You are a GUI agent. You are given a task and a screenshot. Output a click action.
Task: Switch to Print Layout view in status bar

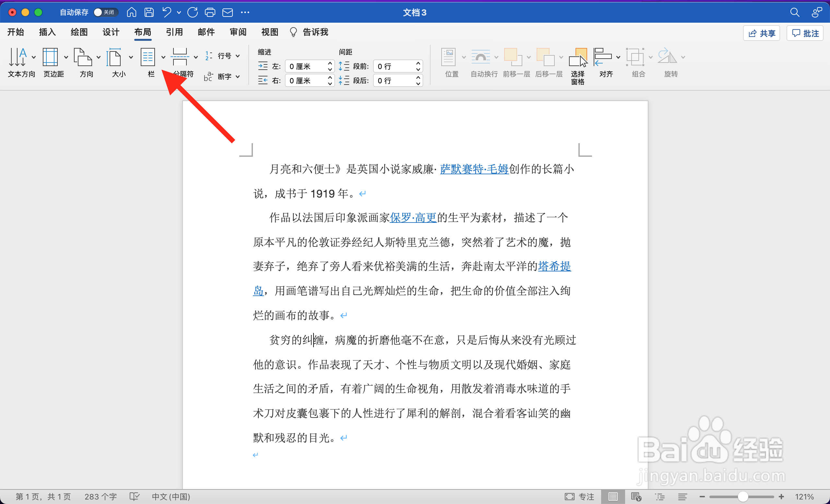[613, 497]
